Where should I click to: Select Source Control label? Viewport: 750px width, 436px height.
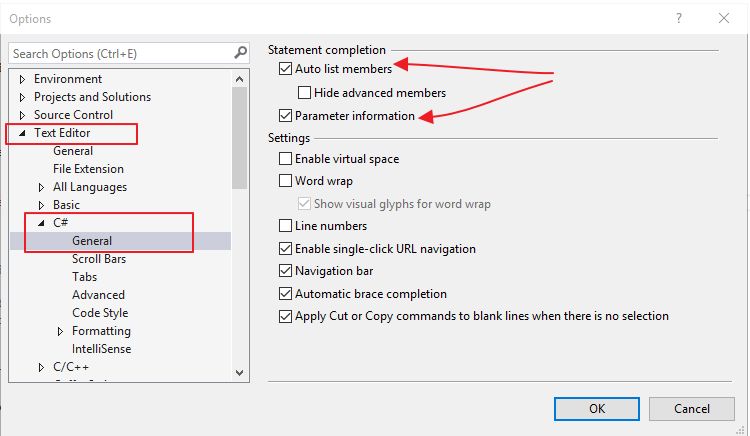[73, 115]
